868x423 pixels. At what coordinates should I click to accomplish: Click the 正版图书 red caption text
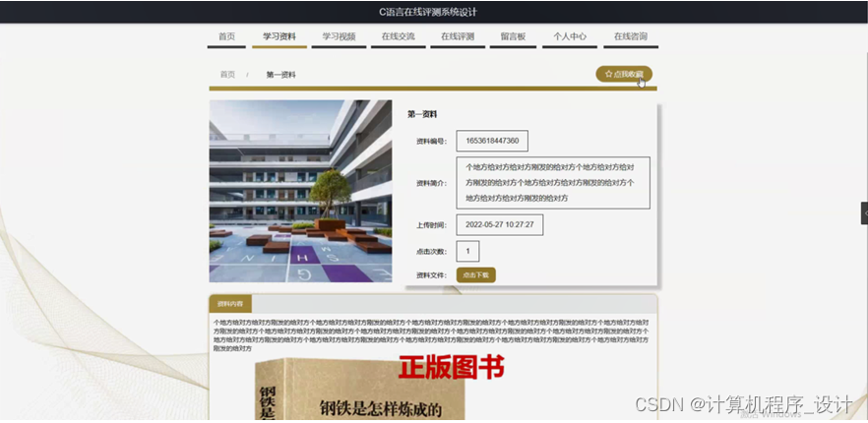pyautogui.click(x=451, y=367)
